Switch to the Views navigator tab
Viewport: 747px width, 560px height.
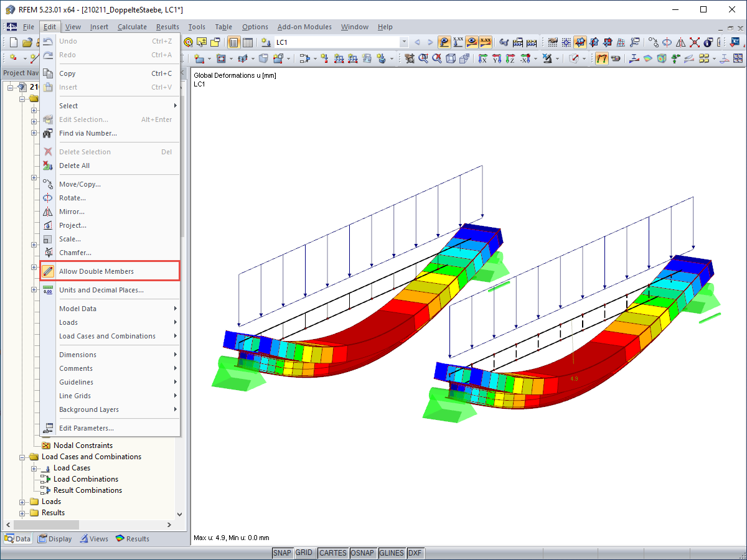click(94, 539)
